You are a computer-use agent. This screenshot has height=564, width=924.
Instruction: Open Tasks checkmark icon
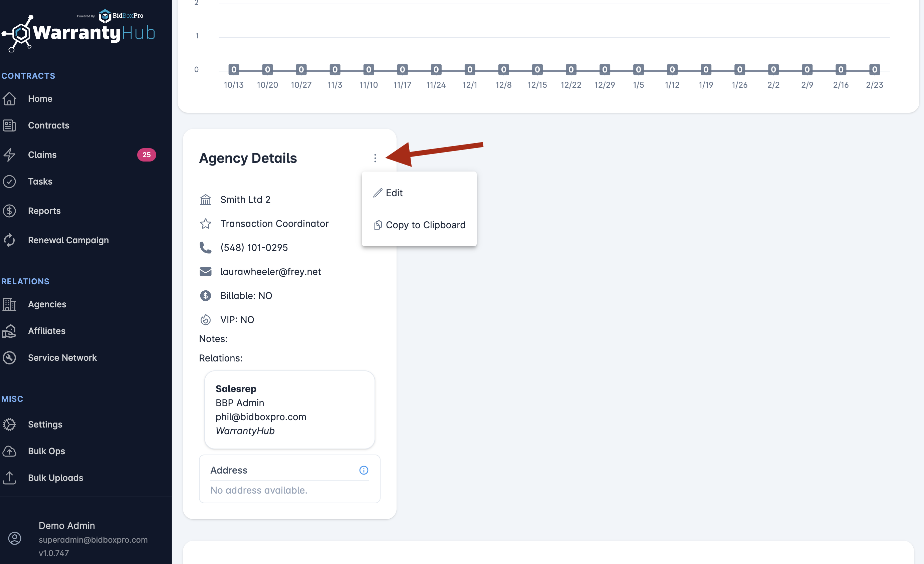click(x=9, y=182)
